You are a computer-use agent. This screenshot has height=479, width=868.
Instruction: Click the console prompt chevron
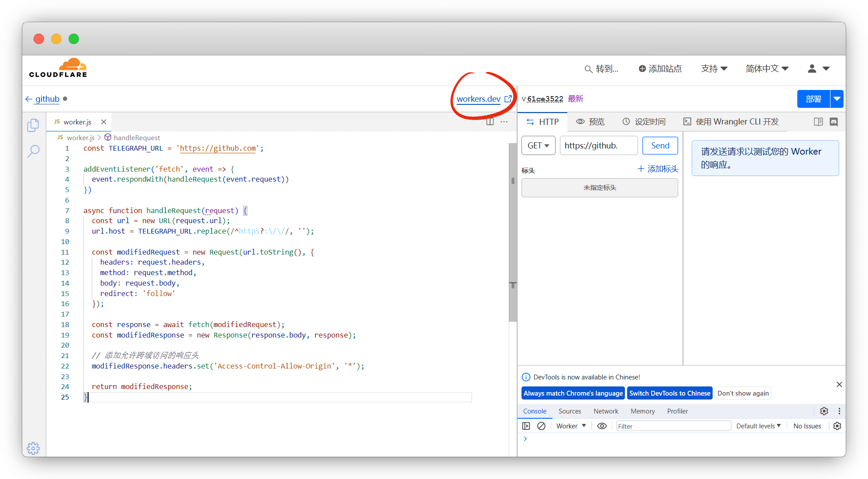(525, 439)
